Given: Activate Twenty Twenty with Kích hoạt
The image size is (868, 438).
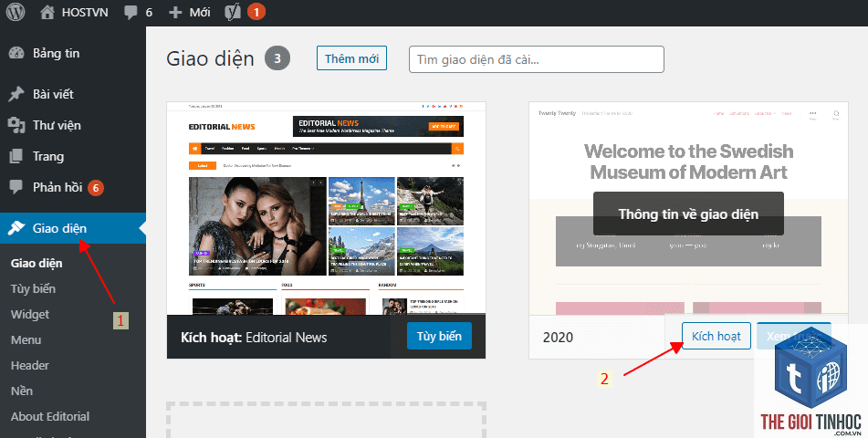Looking at the screenshot, I should tap(716, 336).
